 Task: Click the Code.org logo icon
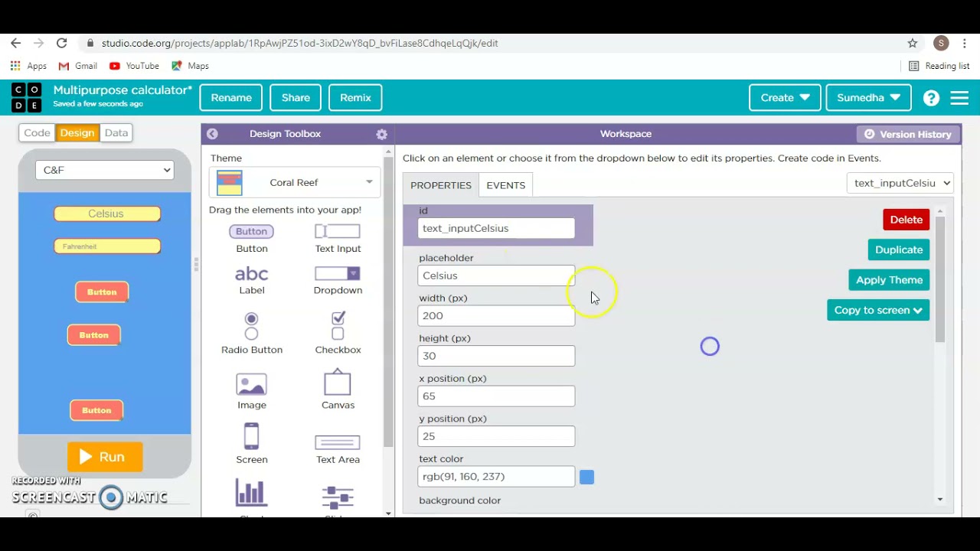[x=27, y=98]
